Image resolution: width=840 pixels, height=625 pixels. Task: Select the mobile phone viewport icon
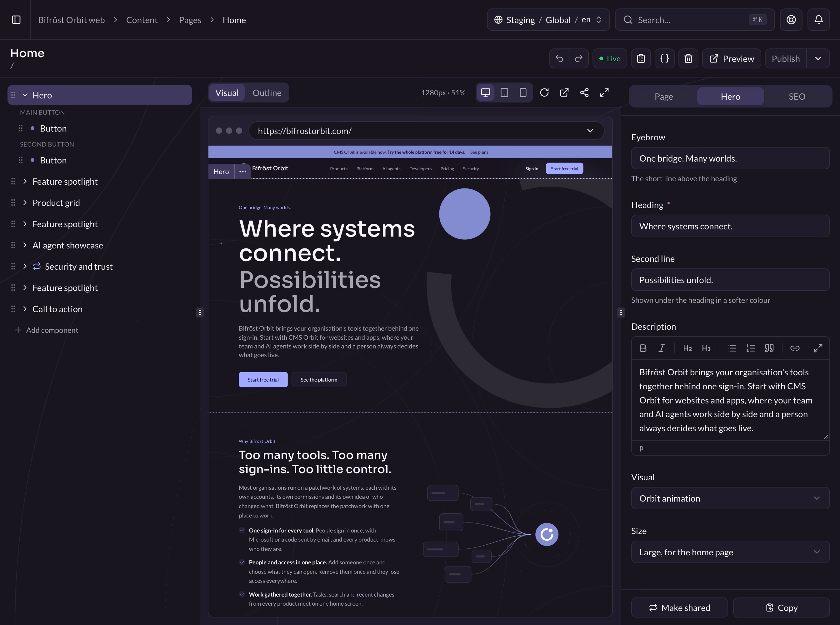pyautogui.click(x=523, y=93)
